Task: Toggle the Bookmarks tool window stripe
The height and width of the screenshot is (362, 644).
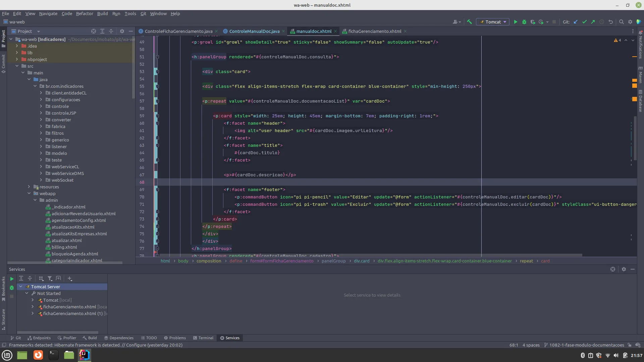Action: (x=3, y=288)
